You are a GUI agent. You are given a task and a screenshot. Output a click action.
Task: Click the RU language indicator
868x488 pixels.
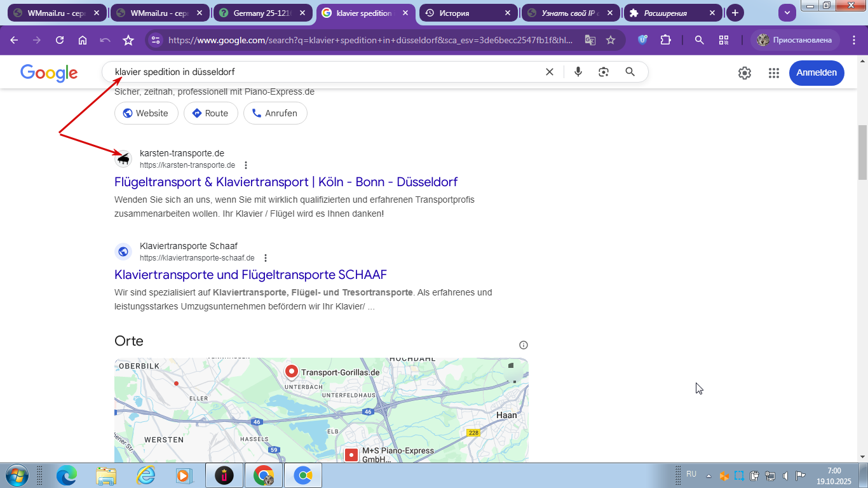click(691, 475)
